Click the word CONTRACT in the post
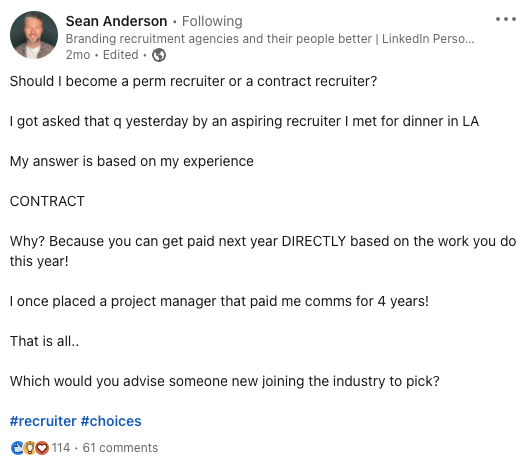 47,201
